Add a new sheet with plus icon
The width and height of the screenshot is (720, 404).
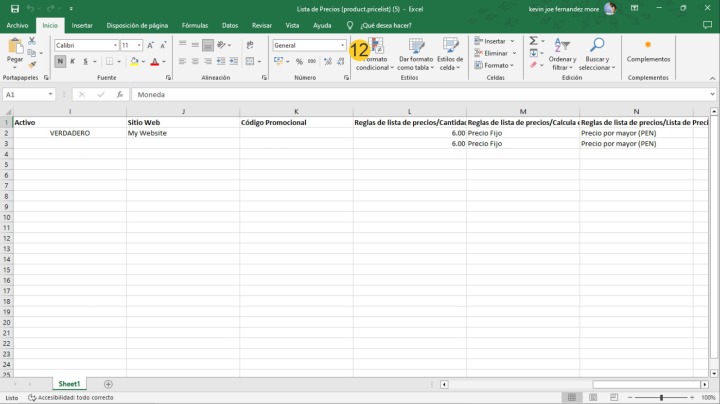[x=109, y=384]
